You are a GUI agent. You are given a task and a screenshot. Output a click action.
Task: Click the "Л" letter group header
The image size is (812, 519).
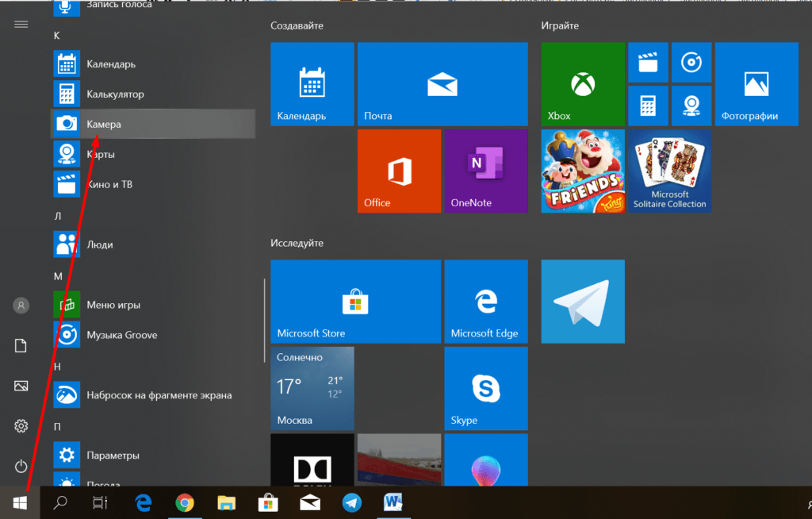click(58, 216)
